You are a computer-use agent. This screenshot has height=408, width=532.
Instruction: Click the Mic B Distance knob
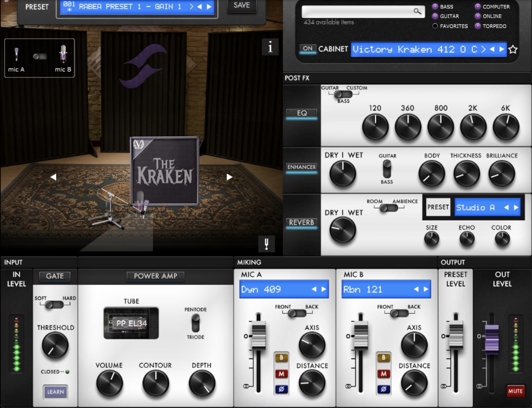[414, 383]
